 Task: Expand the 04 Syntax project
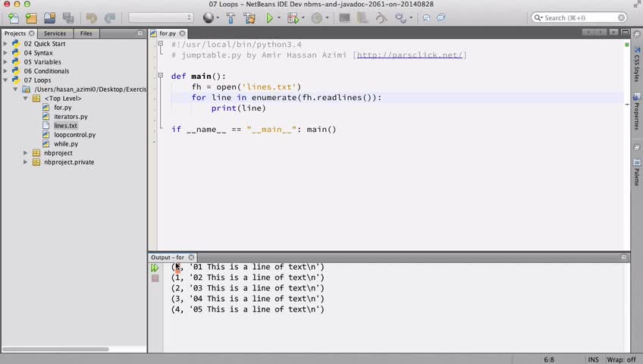click(5, 52)
